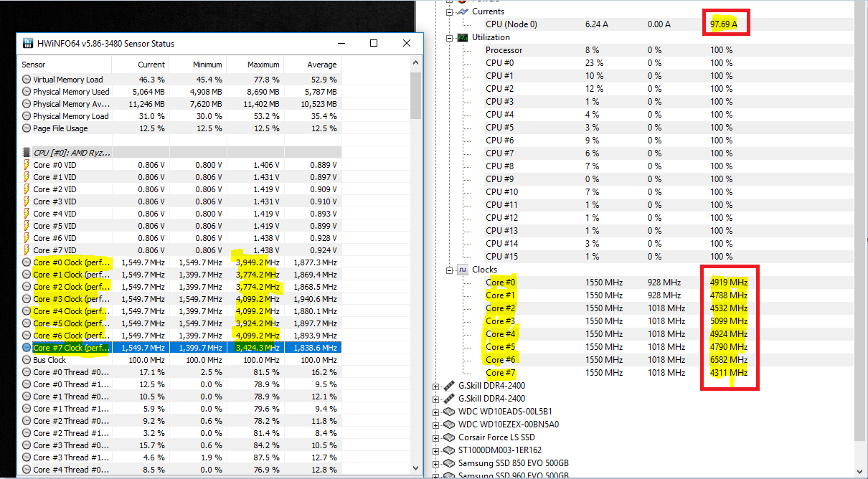Click the HWiNFO64 scrollbar up arrow
This screenshot has height=479, width=868.
(415, 65)
